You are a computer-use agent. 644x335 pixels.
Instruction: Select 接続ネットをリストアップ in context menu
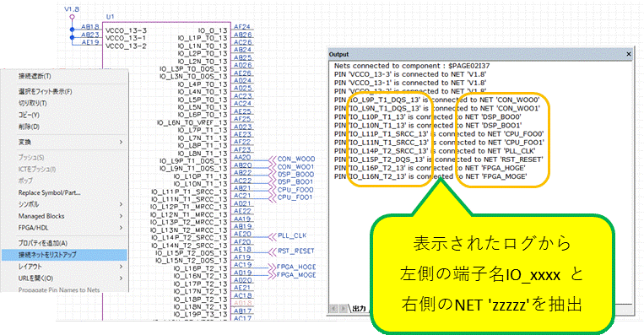64,255
